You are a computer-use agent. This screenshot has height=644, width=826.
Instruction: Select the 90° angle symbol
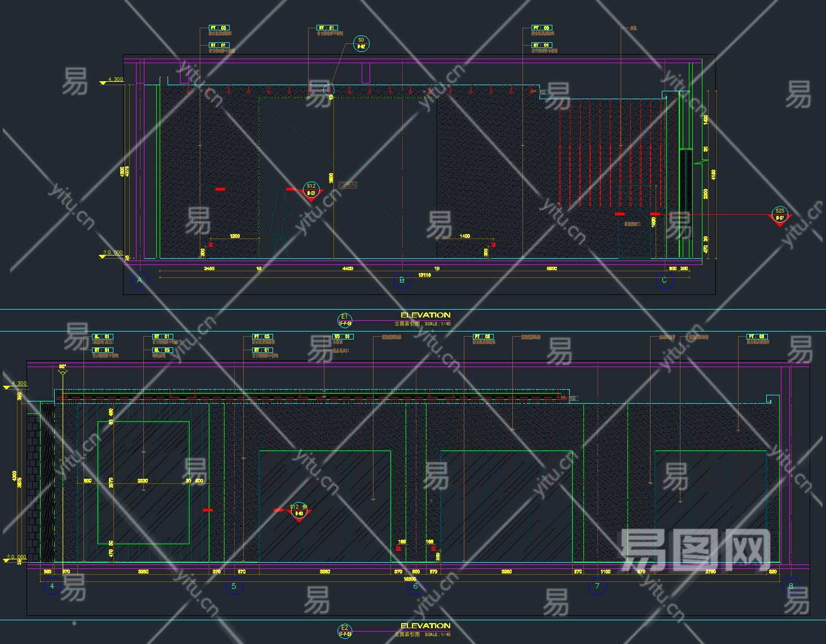point(63,369)
